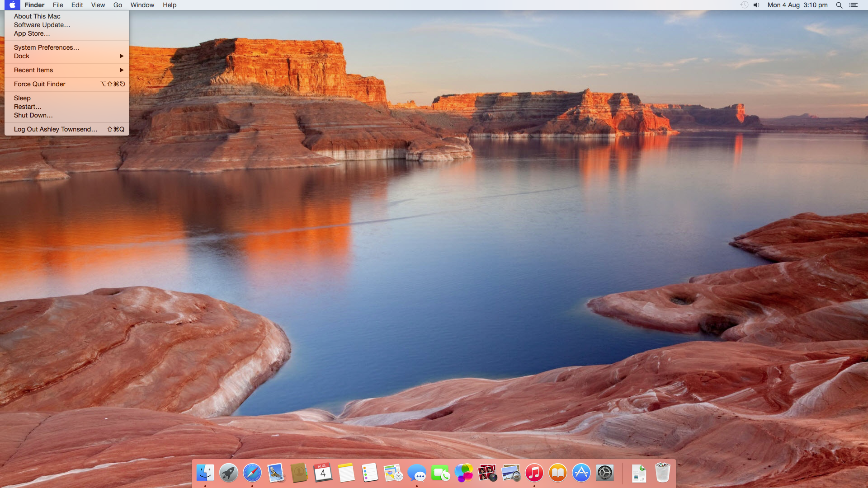The image size is (868, 488).
Task: Open System Preferences gear in Dock
Action: [605, 473]
